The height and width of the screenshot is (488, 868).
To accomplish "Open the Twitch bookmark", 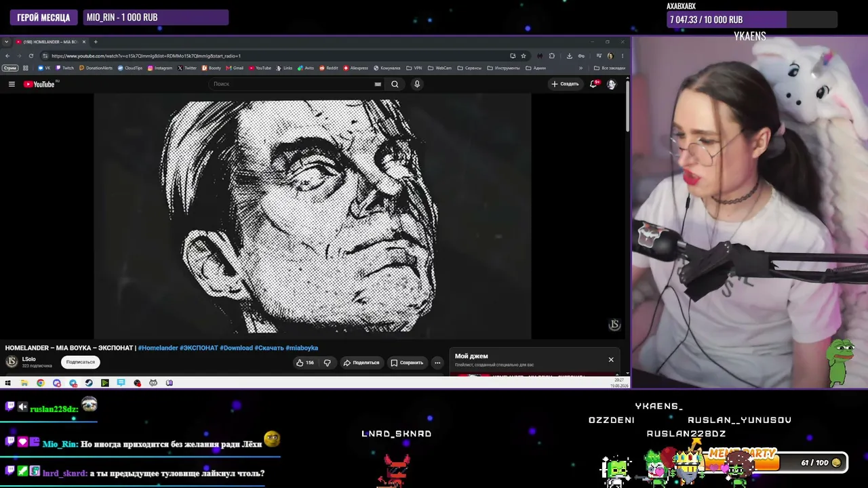I will coord(65,68).
